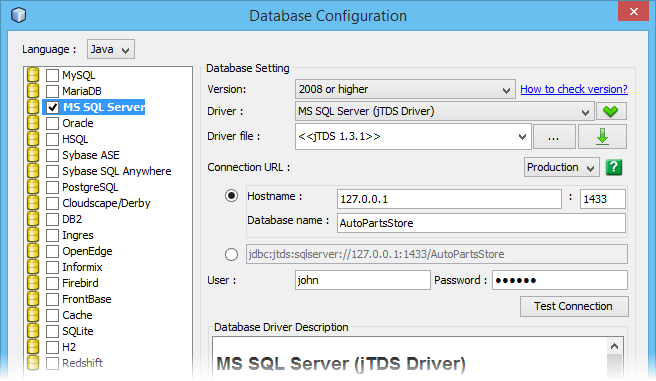Select Firebird in the database list
Image resolution: width=656 pixels, height=381 pixels.
[x=80, y=283]
